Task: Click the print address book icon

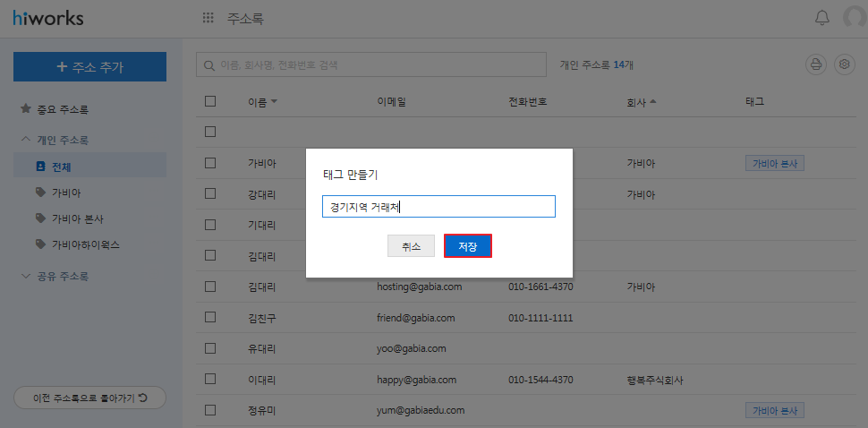Action: click(x=815, y=64)
